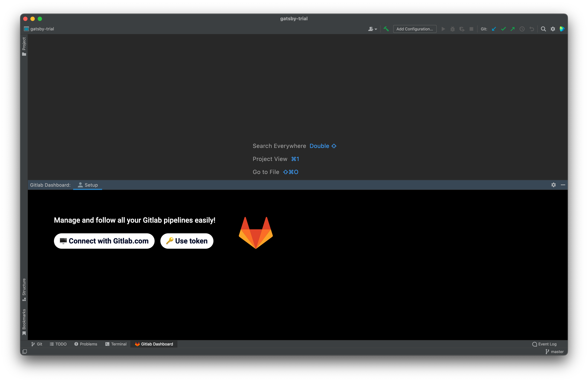Click the Run play icon

click(x=443, y=29)
